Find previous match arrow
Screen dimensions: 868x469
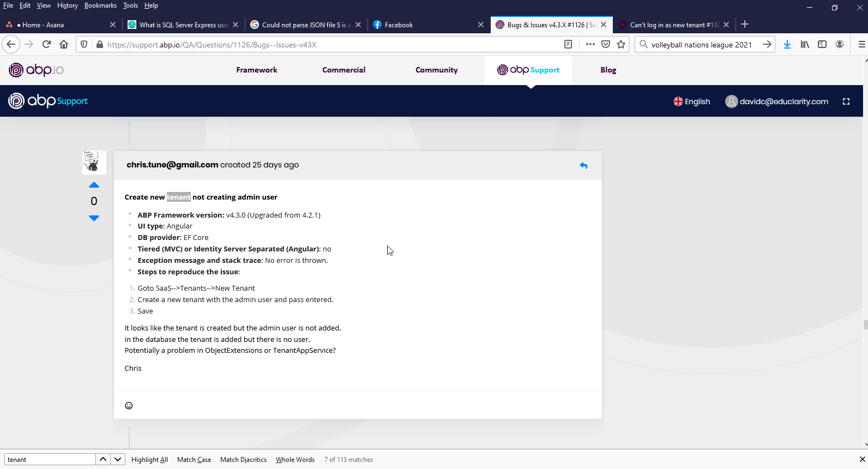point(103,459)
